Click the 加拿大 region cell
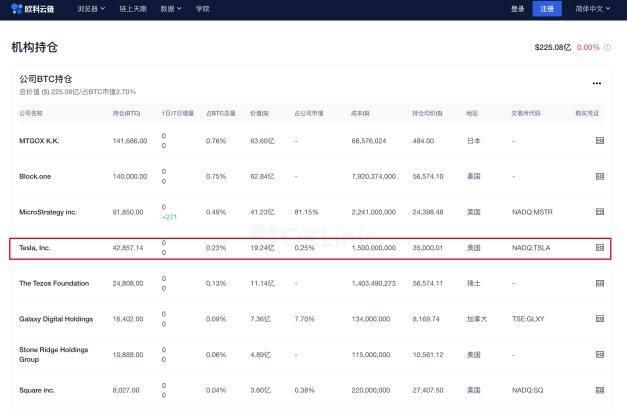Screen dimensions: 627x409 point(477,319)
